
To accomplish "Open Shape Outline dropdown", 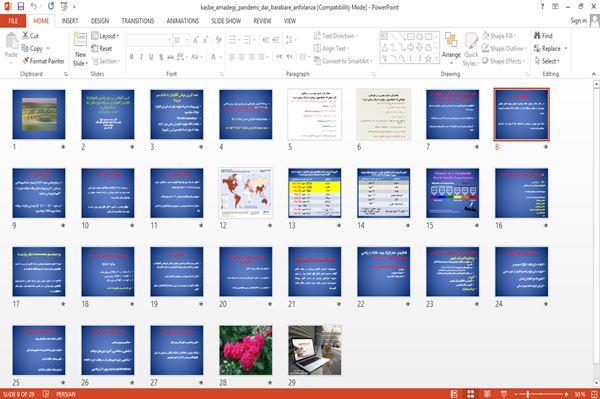I will pyautogui.click(x=504, y=48).
